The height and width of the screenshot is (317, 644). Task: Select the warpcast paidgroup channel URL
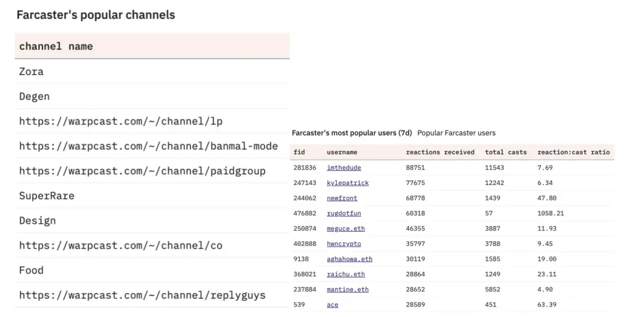coord(142,171)
